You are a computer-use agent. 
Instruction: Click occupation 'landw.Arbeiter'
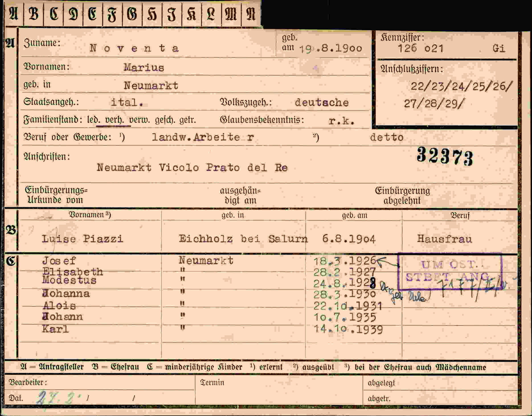[x=203, y=137]
